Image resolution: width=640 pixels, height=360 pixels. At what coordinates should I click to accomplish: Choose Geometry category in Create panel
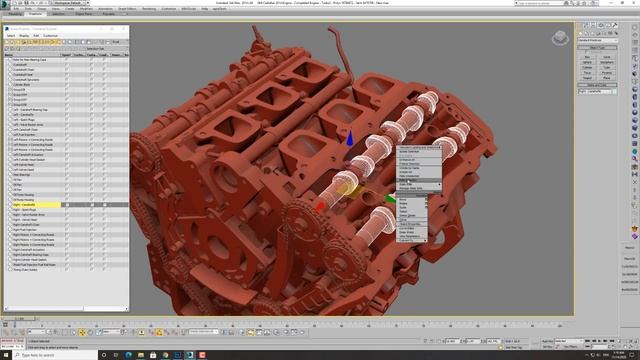tap(580, 33)
